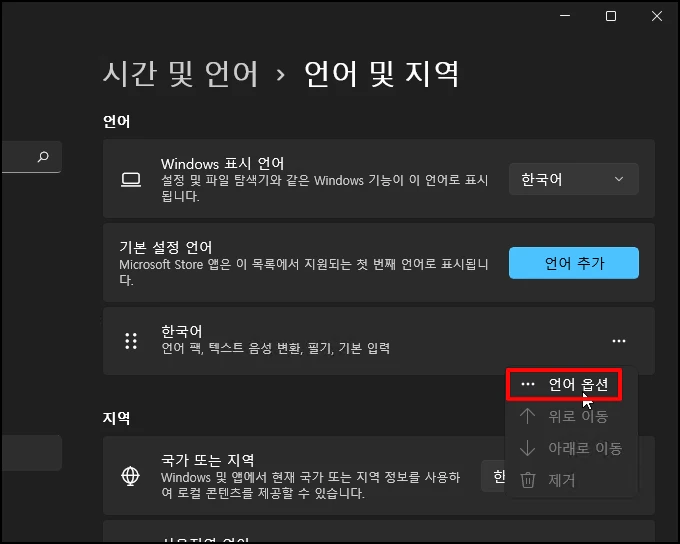The height and width of the screenshot is (544, 680).
Task: Open the country or region dropdown
Action: click(x=494, y=476)
